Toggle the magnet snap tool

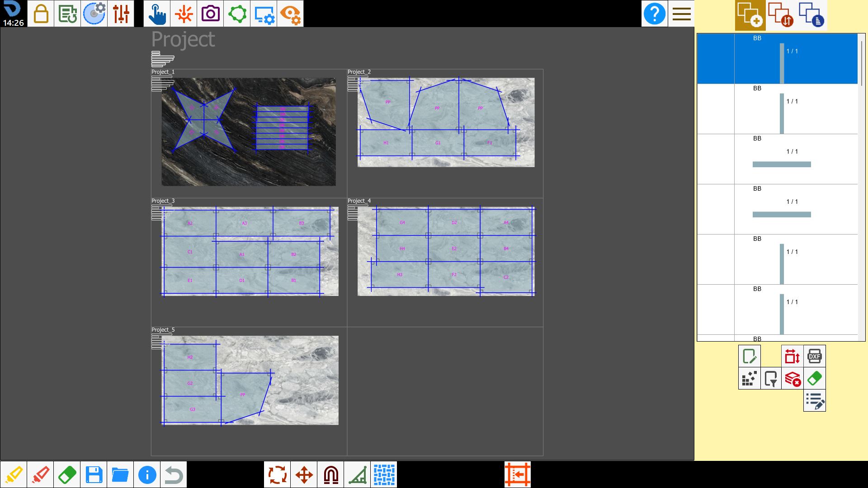(331, 474)
